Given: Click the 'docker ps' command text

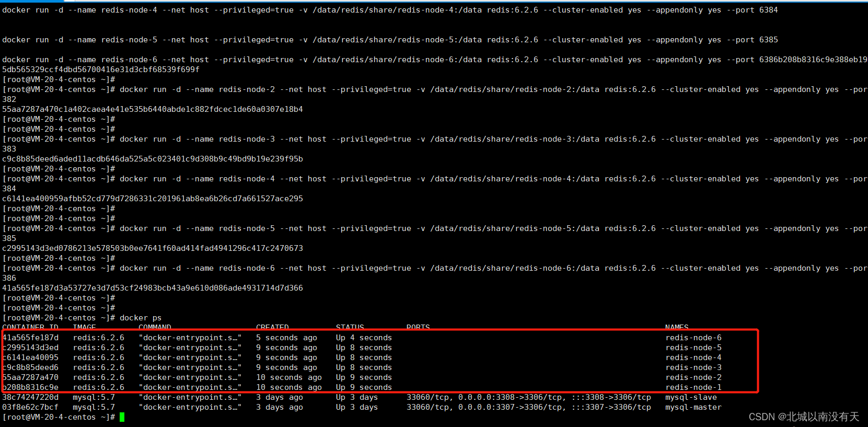Looking at the screenshot, I should click(141, 318).
